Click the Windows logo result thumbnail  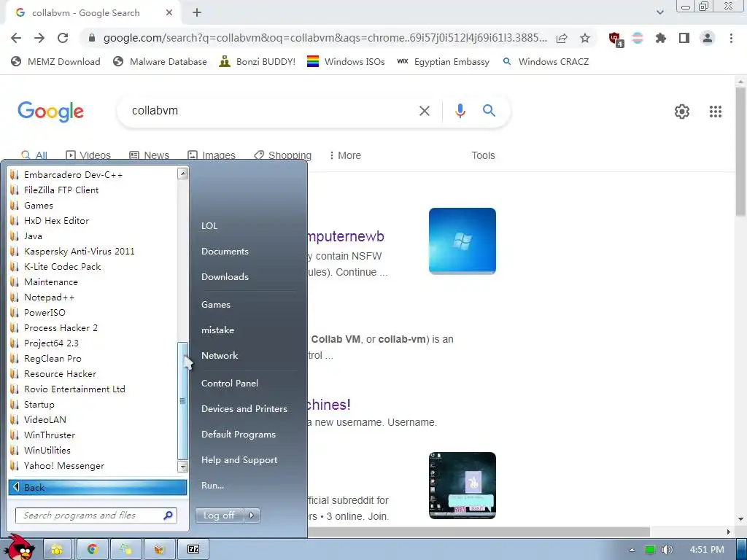point(462,241)
